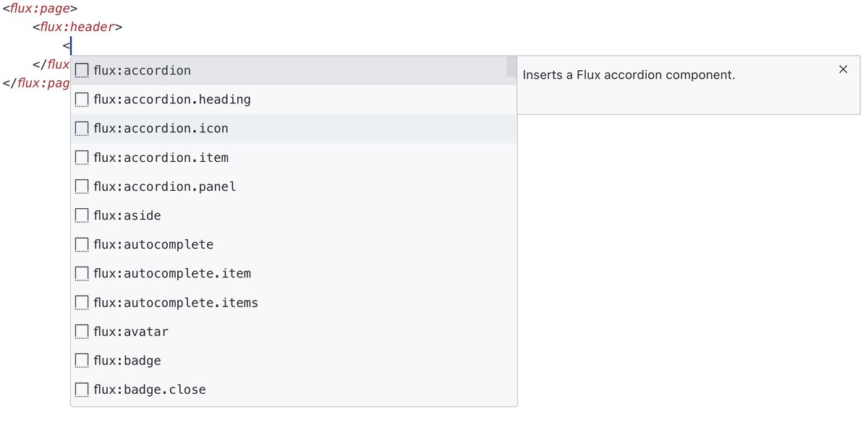868x443 pixels.
Task: Click the snippet icon next to flux:accordion.heading
Action: [82, 100]
